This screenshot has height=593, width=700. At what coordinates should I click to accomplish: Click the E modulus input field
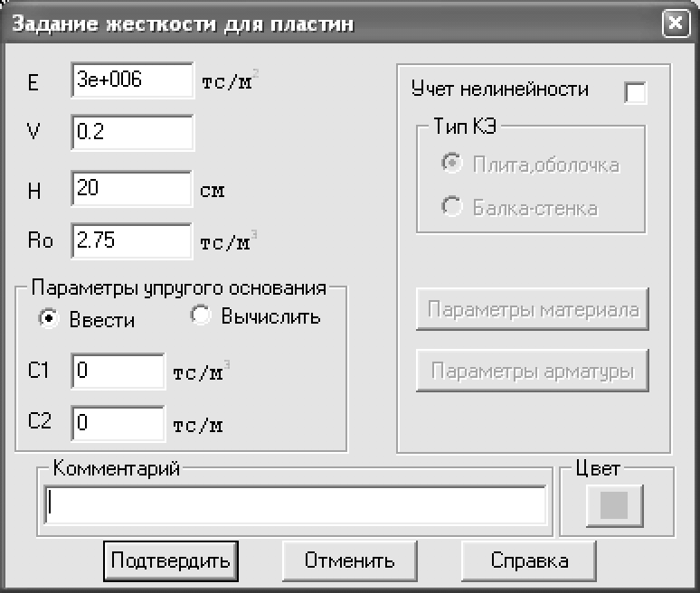tap(133, 80)
